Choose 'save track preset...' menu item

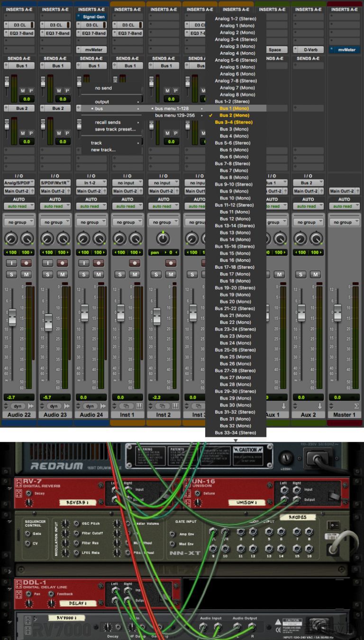115,129
